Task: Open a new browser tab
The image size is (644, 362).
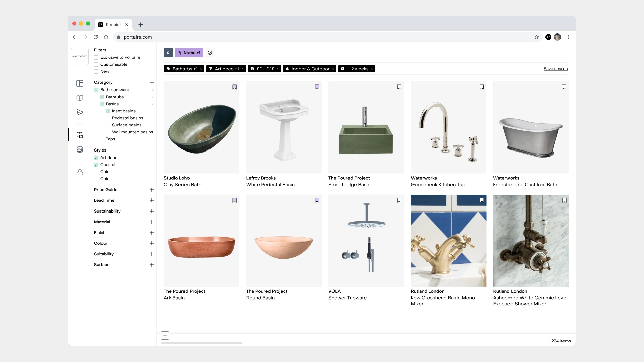Action: (x=141, y=25)
